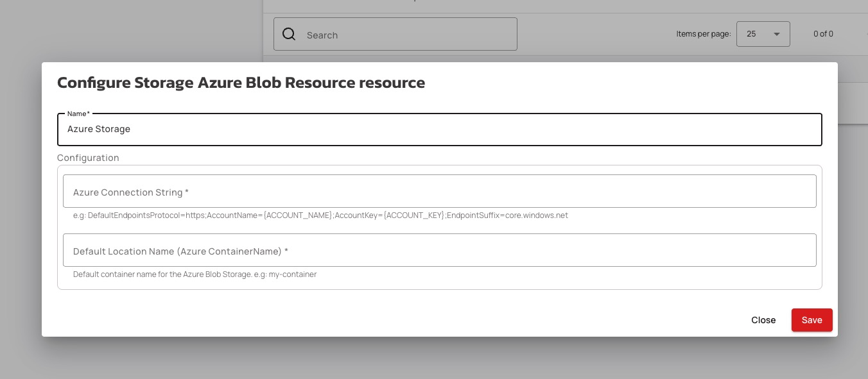This screenshot has width=868, height=379.
Task: Click the "0 of 0" pagination label
Action: [823, 34]
